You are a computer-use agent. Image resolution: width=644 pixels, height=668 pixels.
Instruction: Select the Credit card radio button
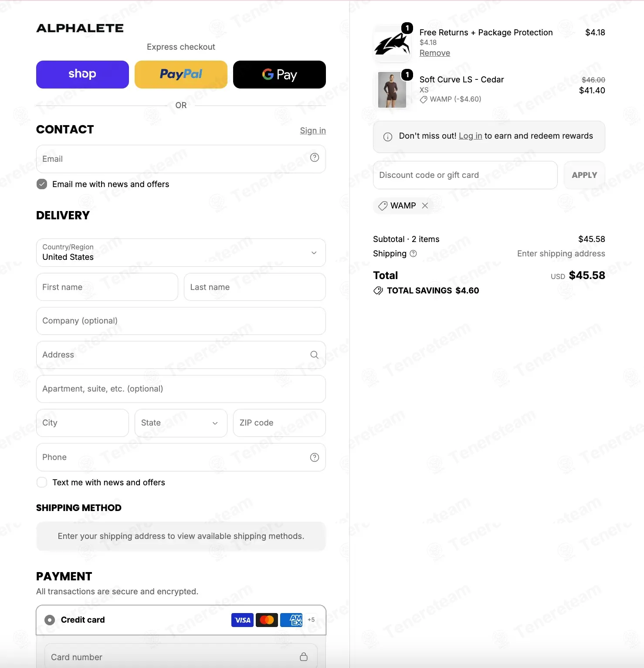click(50, 620)
